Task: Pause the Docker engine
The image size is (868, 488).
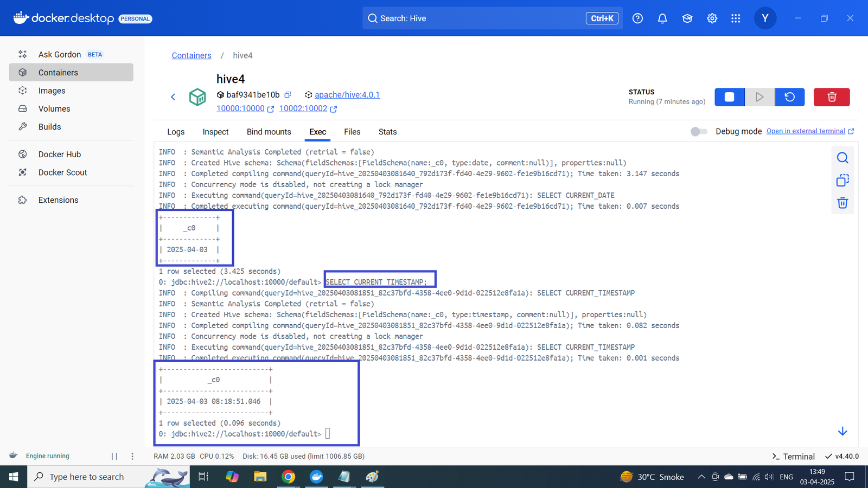Action: [x=114, y=457]
